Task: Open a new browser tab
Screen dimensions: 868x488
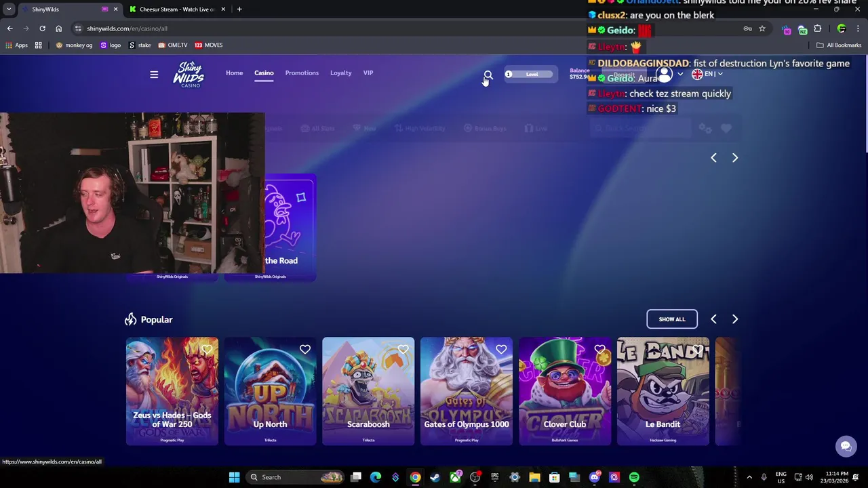Action: 239,9
